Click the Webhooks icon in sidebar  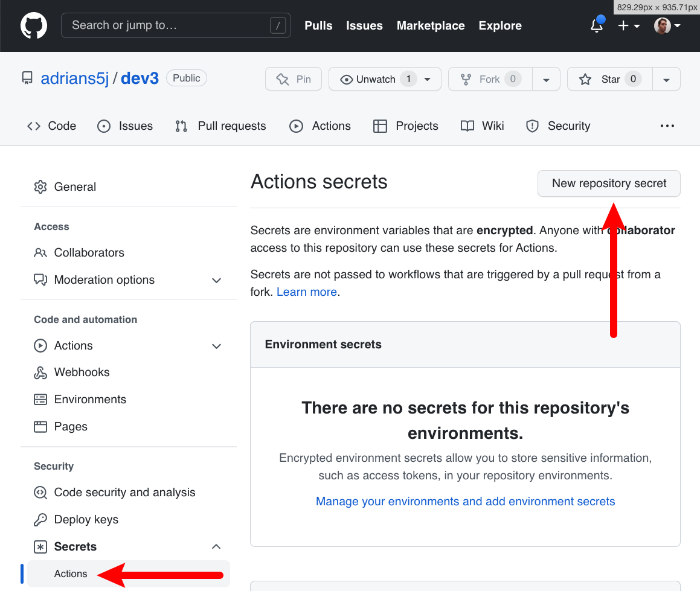click(x=40, y=372)
